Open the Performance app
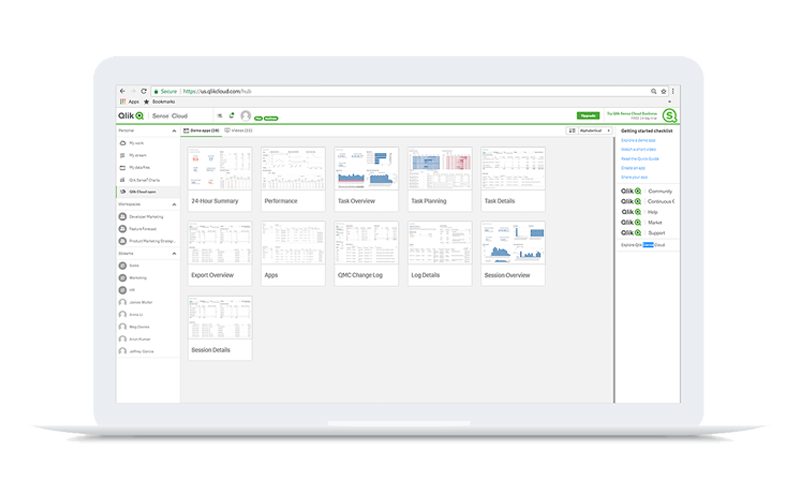Image resolution: width=800 pixels, height=500 pixels. tap(293, 179)
